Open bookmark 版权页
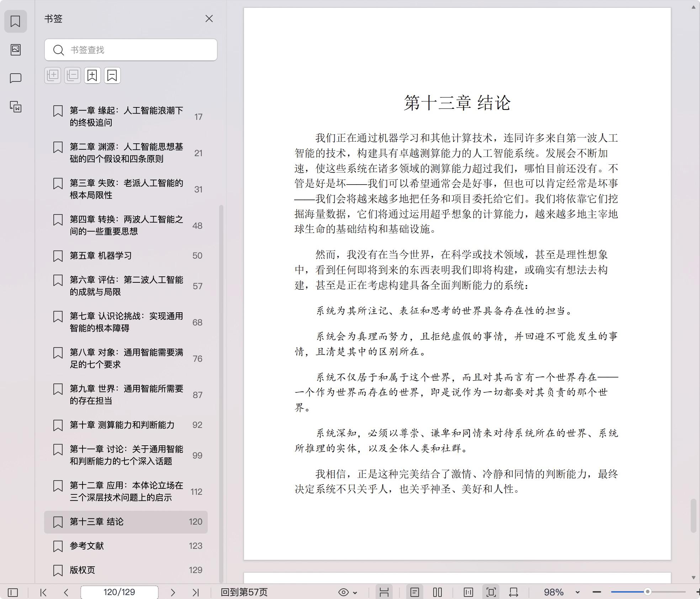Image resolution: width=700 pixels, height=599 pixels. pyautogui.click(x=126, y=570)
